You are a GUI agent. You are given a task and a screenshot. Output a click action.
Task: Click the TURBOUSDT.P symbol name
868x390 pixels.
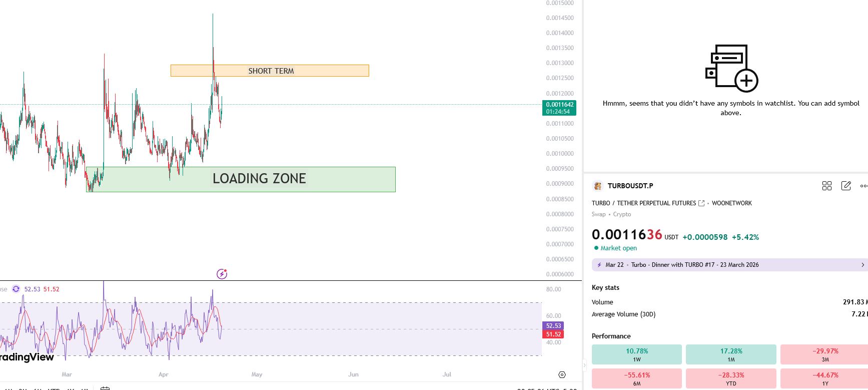(630, 186)
